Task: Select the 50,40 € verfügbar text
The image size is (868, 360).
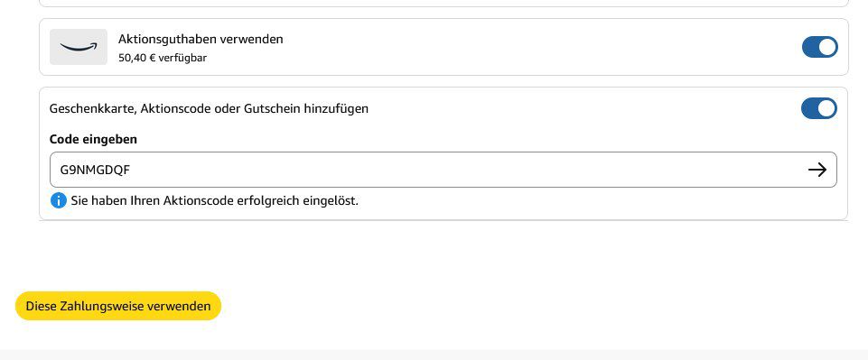Action: click(163, 58)
